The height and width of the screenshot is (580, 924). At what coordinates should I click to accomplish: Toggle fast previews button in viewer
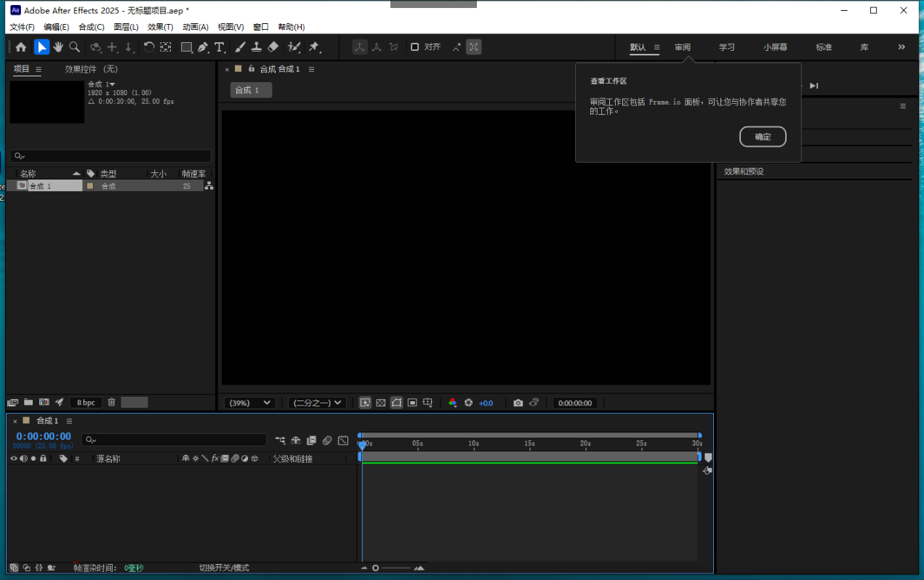click(365, 403)
